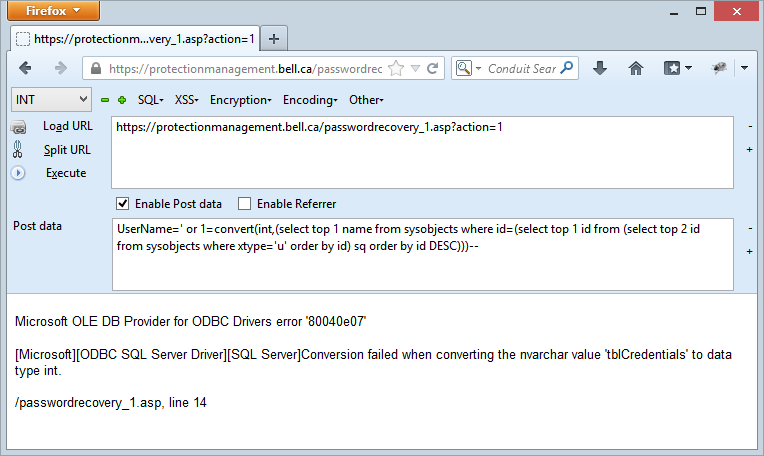Bookmark page with the star icon
The height and width of the screenshot is (456, 764).
pos(397,68)
